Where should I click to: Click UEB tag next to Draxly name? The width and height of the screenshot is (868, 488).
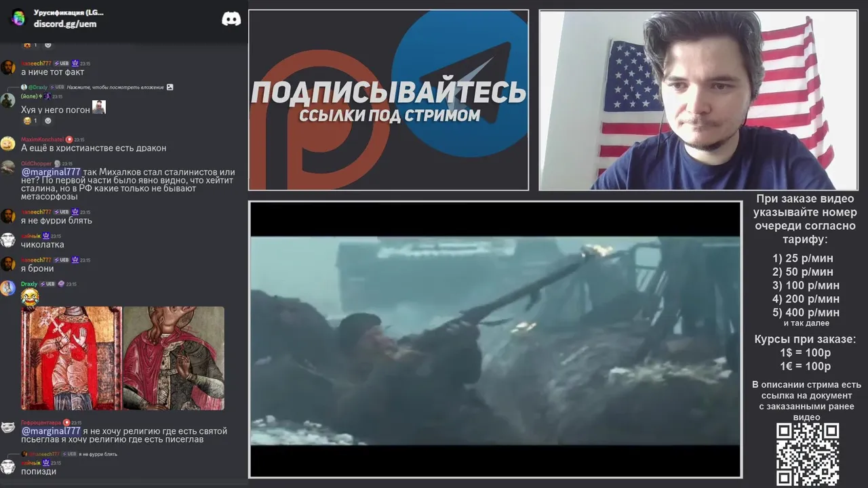[x=47, y=284]
